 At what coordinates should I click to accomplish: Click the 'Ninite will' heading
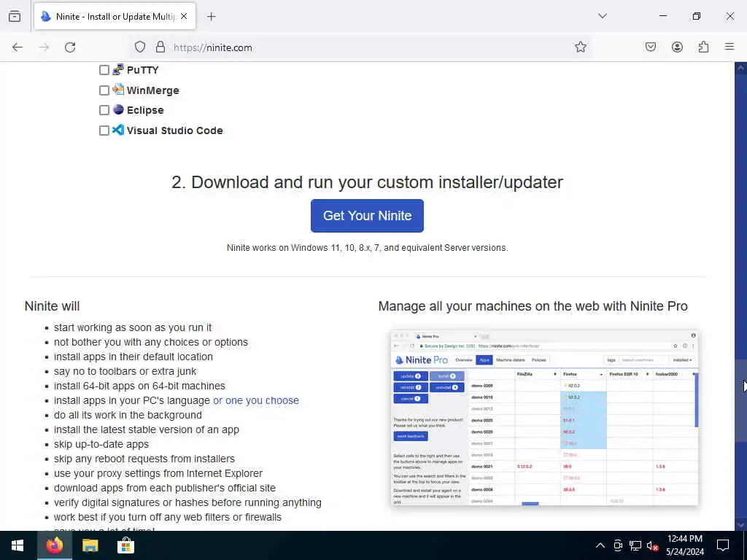pos(52,306)
